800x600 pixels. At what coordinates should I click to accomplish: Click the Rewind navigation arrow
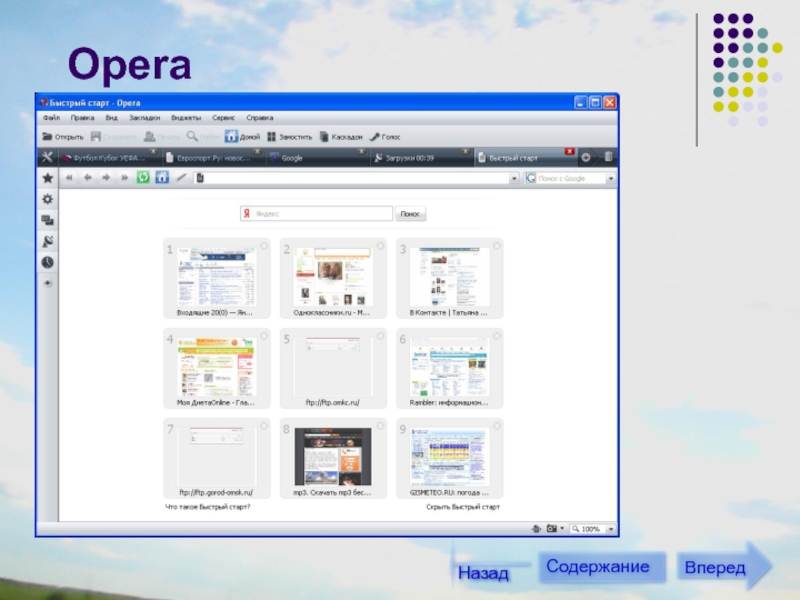(x=69, y=178)
